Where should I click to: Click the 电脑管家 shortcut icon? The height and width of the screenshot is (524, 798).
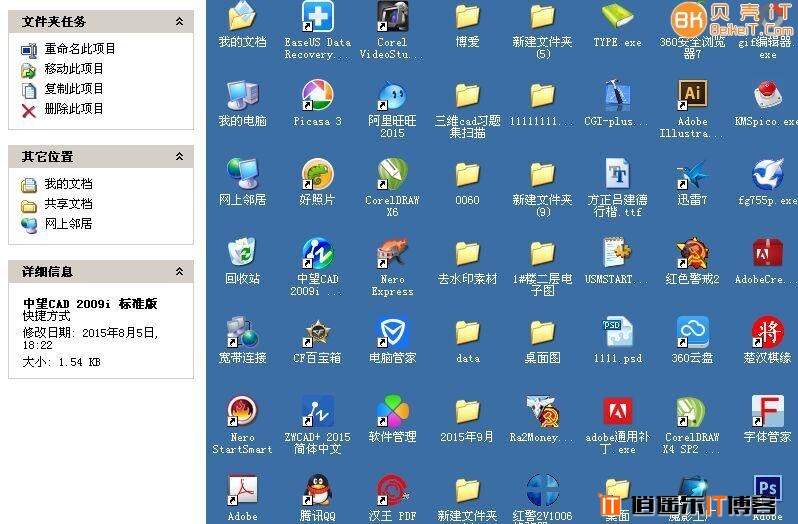click(x=392, y=331)
